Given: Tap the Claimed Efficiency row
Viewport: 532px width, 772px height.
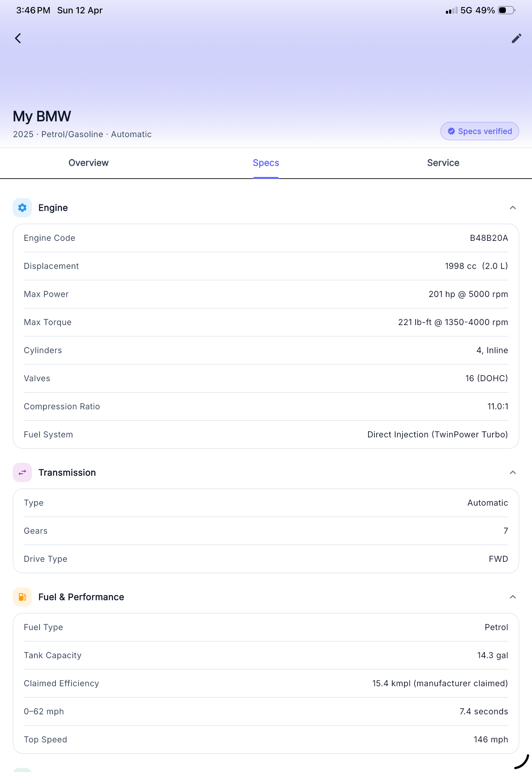Looking at the screenshot, I should click(266, 683).
